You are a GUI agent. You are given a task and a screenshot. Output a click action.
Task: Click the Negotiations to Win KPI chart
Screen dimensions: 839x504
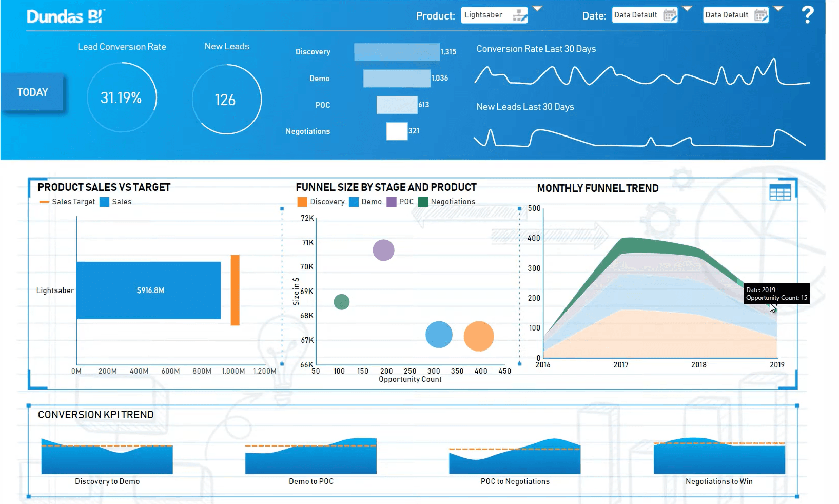(x=719, y=457)
